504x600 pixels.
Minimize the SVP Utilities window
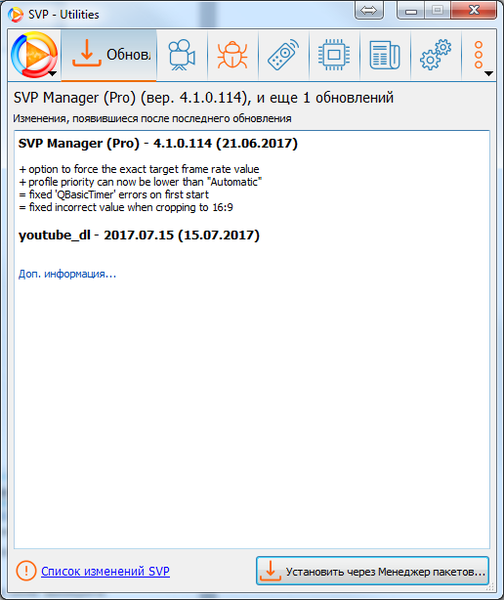[x=411, y=10]
